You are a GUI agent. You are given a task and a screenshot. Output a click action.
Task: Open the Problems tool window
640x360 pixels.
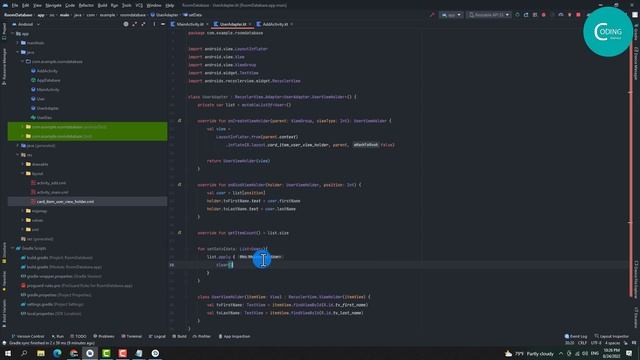tap(104, 336)
